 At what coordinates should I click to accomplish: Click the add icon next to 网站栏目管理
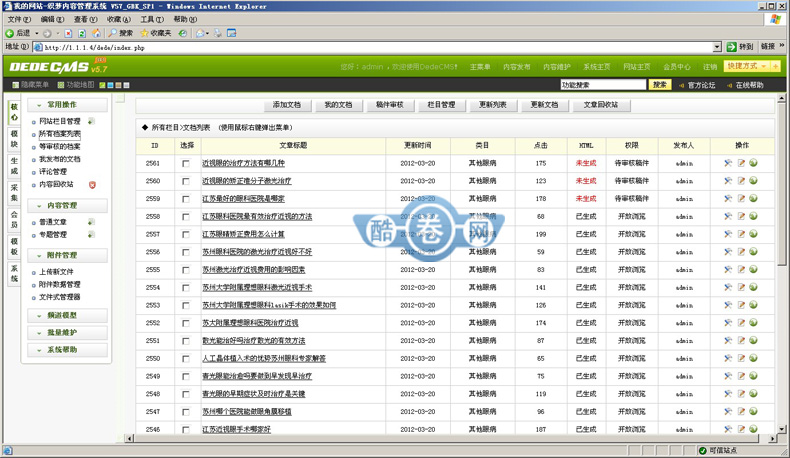coord(91,121)
